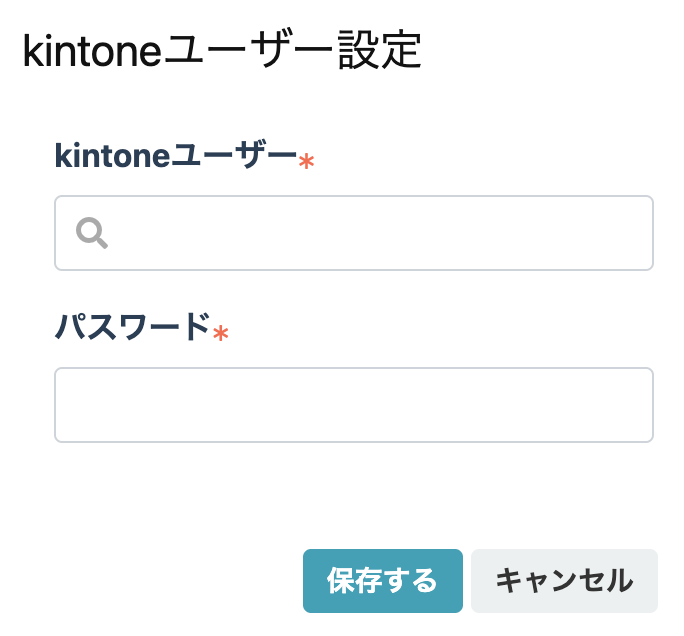Image resolution: width=684 pixels, height=636 pixels.
Task: Dismiss dialog with the gray キャンセル button
Action: click(x=564, y=581)
